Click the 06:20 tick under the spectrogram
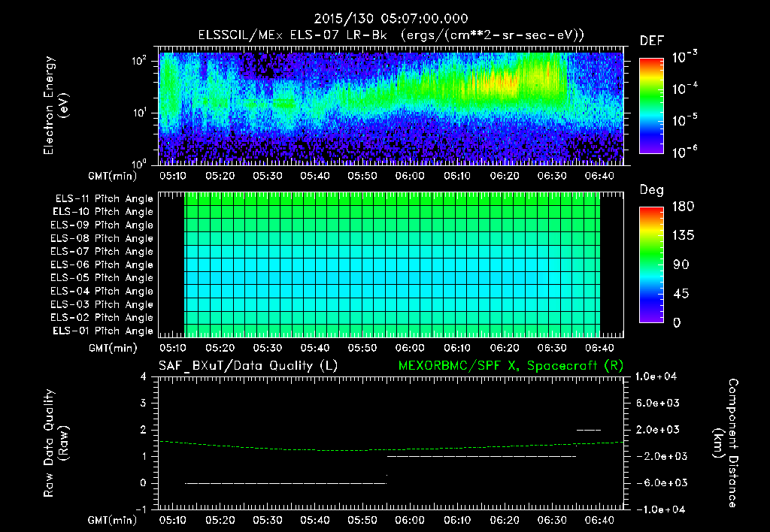This screenshot has height=532, width=770. tap(505, 176)
